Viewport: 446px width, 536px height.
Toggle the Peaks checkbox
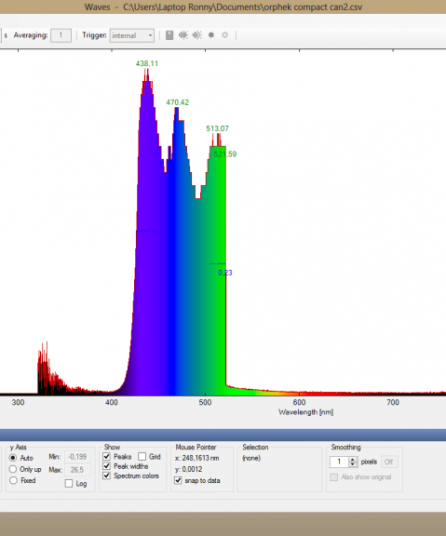106,456
